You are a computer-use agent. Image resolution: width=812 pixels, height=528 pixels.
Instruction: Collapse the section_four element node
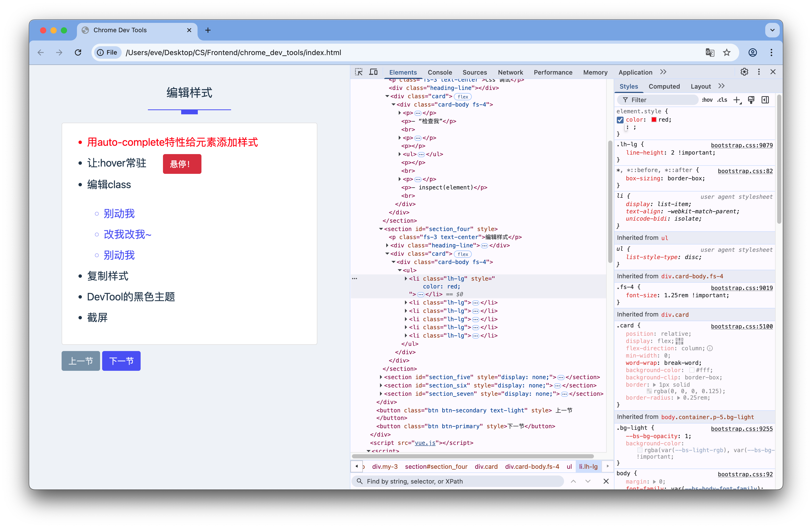[381, 229]
